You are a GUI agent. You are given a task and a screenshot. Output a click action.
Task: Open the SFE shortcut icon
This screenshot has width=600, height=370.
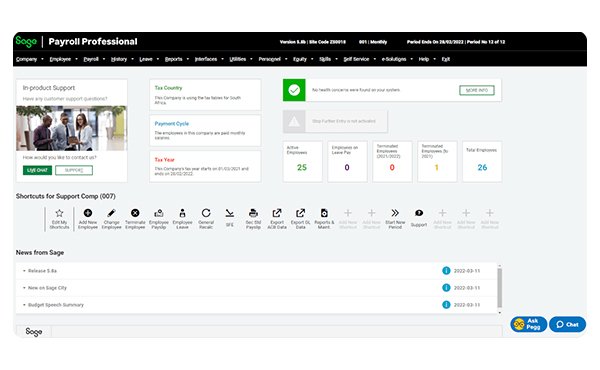230,213
